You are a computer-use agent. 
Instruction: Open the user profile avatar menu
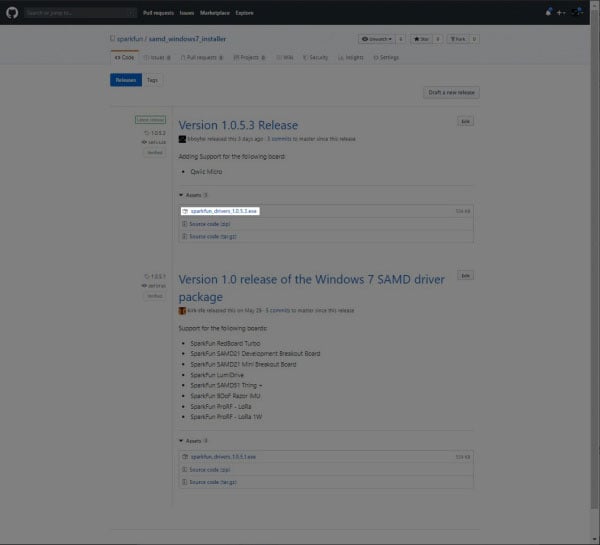click(x=580, y=13)
